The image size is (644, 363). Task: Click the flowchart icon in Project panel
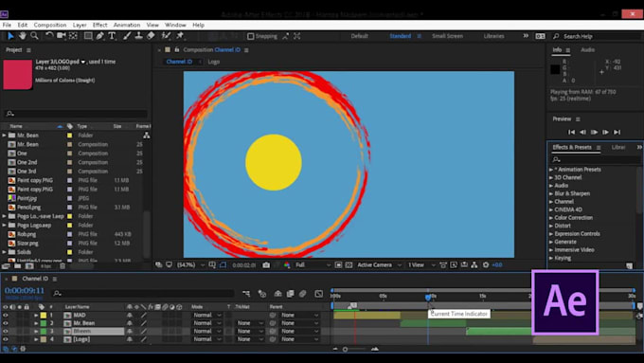pos(146,136)
